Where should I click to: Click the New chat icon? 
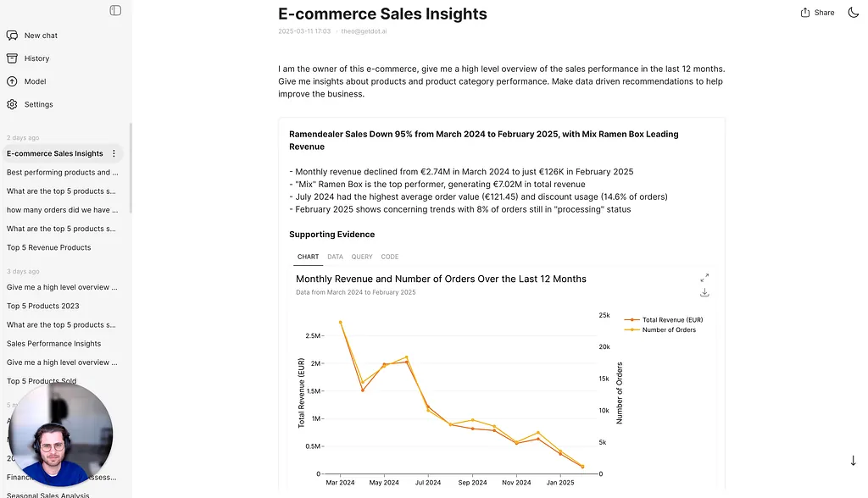tap(12, 36)
